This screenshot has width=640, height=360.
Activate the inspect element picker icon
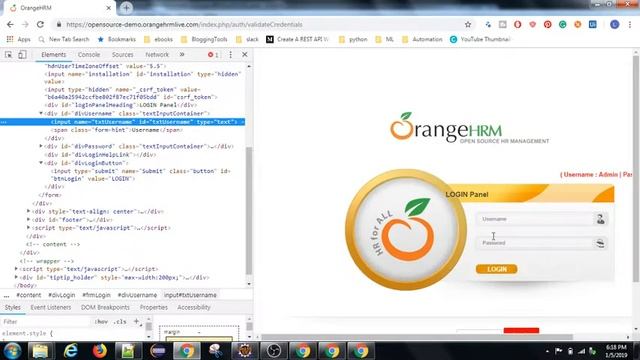(x=9, y=54)
